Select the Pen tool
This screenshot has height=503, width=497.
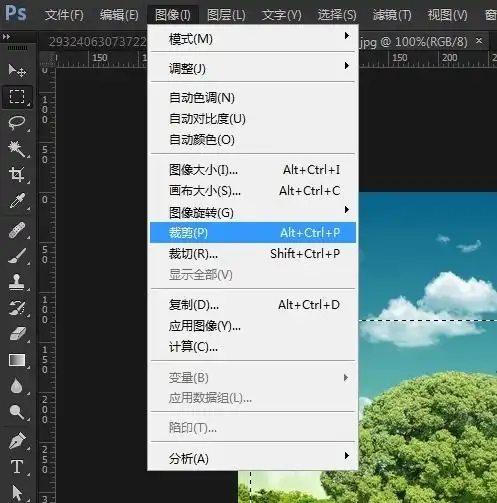(x=17, y=441)
